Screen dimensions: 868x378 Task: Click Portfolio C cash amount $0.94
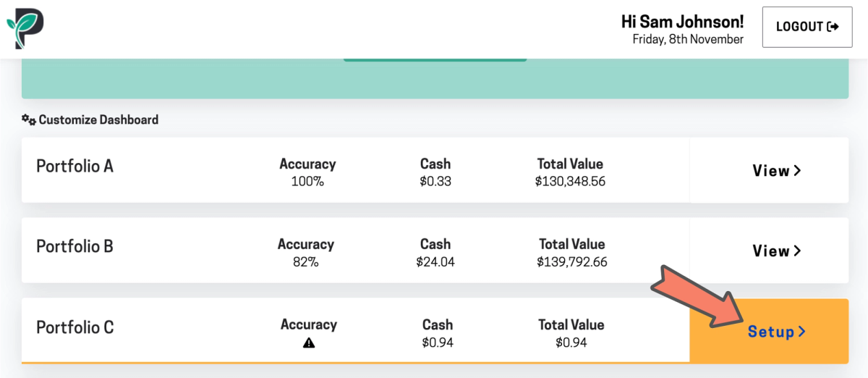coord(437,343)
